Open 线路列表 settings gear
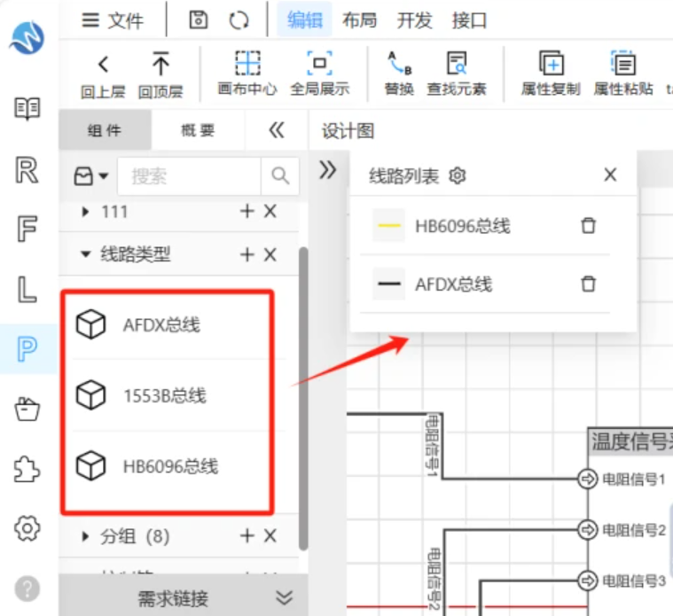 click(458, 175)
